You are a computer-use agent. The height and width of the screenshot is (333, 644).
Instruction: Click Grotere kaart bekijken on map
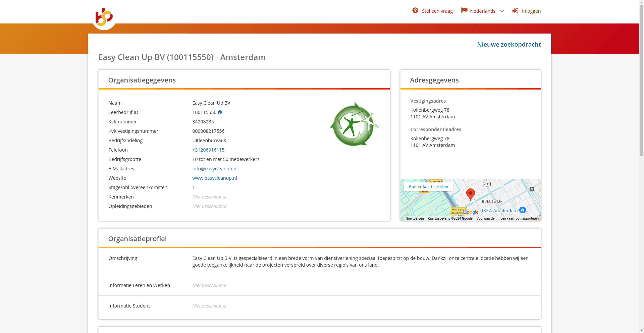pos(428,187)
